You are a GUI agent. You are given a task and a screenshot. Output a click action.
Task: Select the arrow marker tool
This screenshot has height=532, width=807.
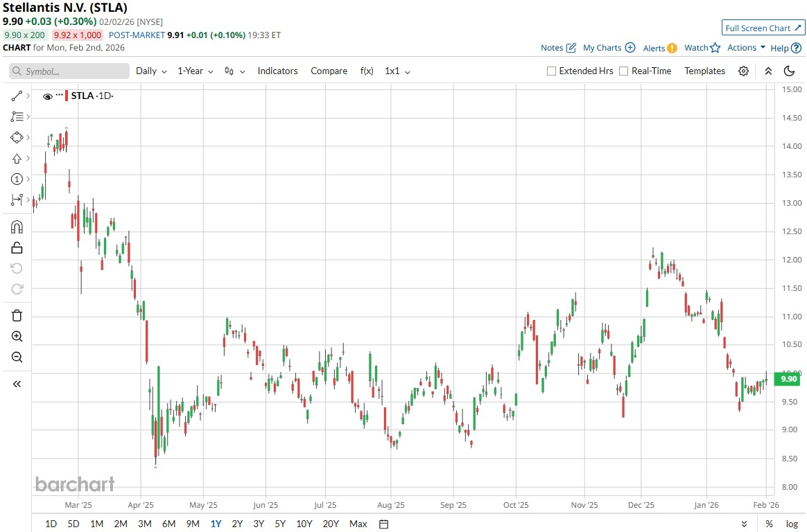click(x=17, y=159)
